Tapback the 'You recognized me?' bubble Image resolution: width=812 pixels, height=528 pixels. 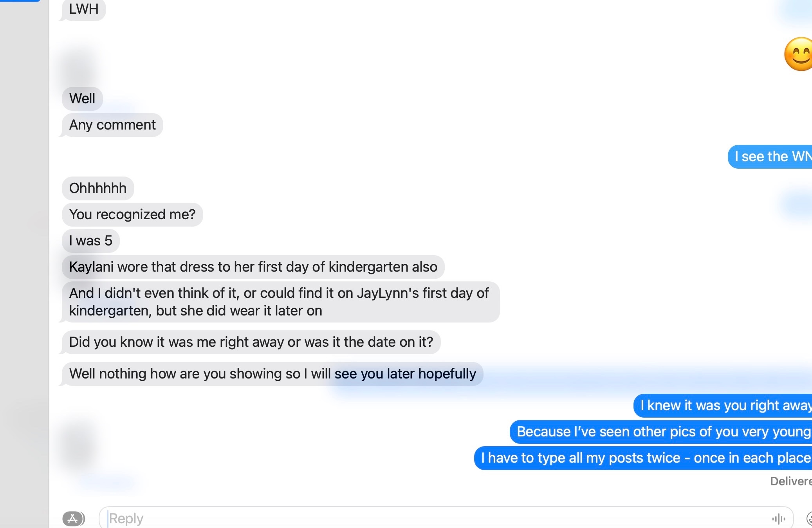tap(132, 214)
